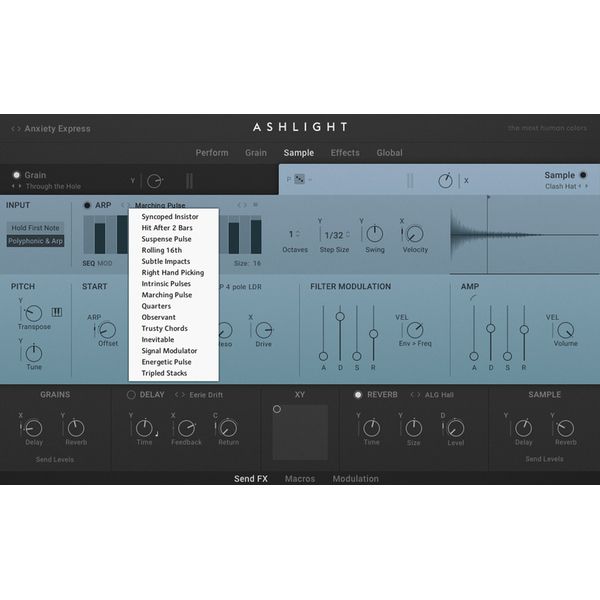Click the Transpose knob
The width and height of the screenshot is (600, 600).
pos(33,313)
